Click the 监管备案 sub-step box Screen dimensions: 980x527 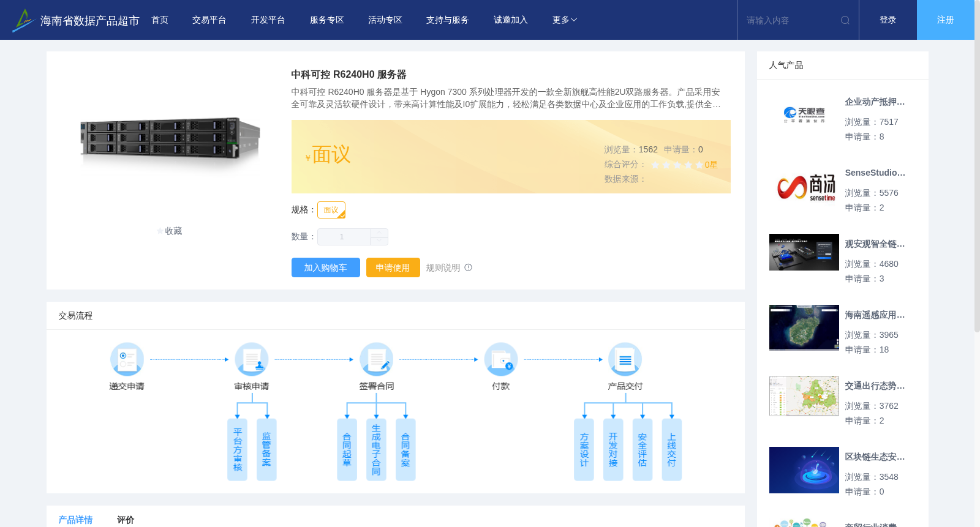point(266,450)
